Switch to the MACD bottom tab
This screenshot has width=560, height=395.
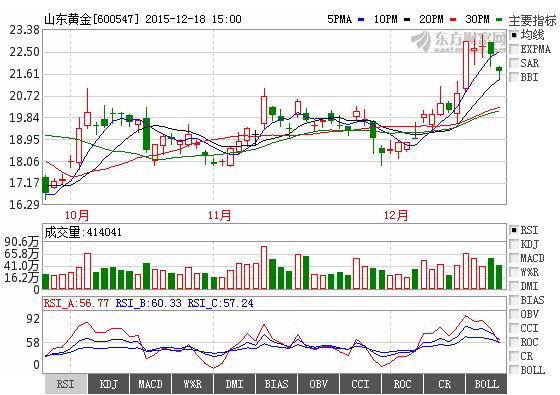pyautogui.click(x=150, y=384)
